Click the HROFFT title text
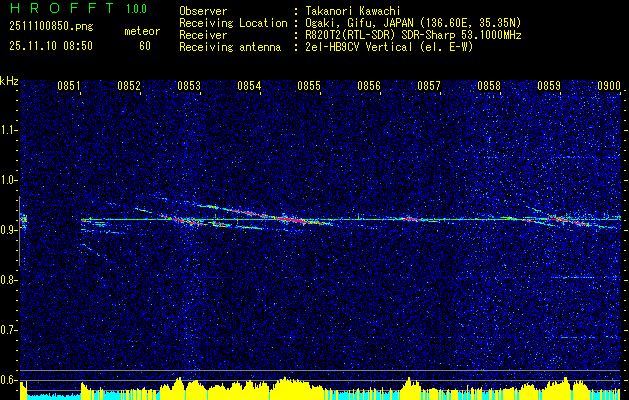The image size is (629, 400). click(x=62, y=8)
